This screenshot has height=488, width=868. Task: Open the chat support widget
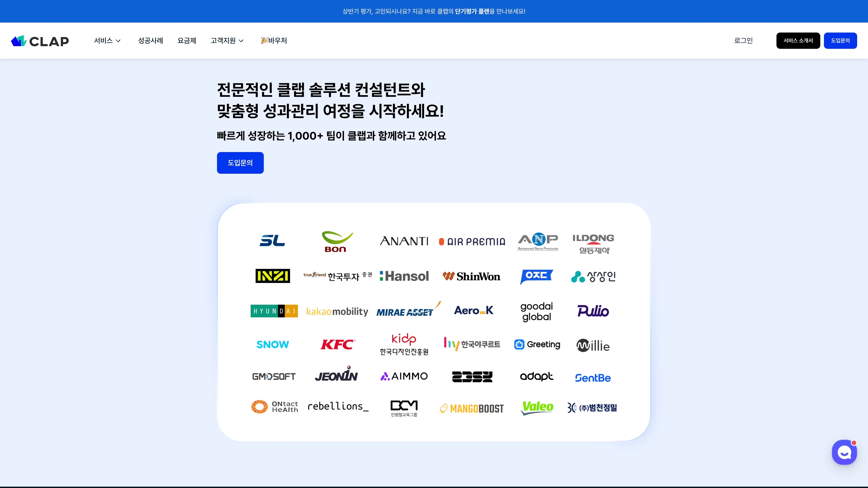tap(844, 452)
